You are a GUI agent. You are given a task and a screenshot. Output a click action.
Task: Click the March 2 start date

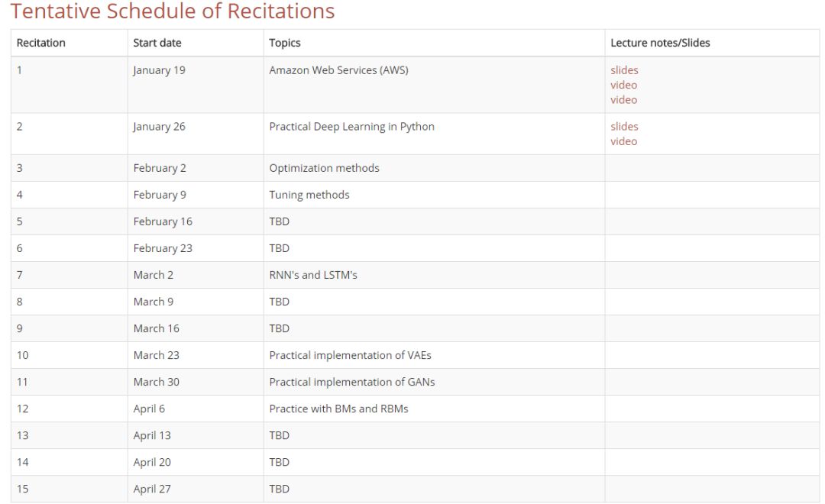153,275
